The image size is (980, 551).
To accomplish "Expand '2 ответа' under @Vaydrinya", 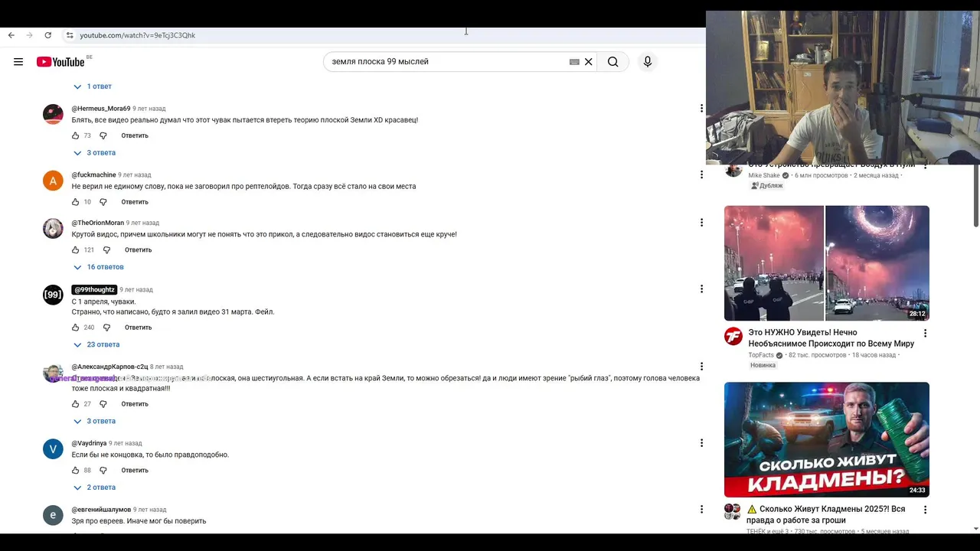I will pyautogui.click(x=94, y=487).
